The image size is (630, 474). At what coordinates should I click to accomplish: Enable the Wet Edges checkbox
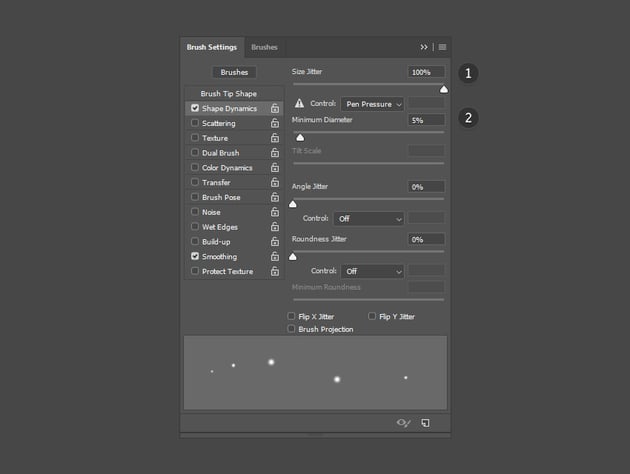(195, 226)
